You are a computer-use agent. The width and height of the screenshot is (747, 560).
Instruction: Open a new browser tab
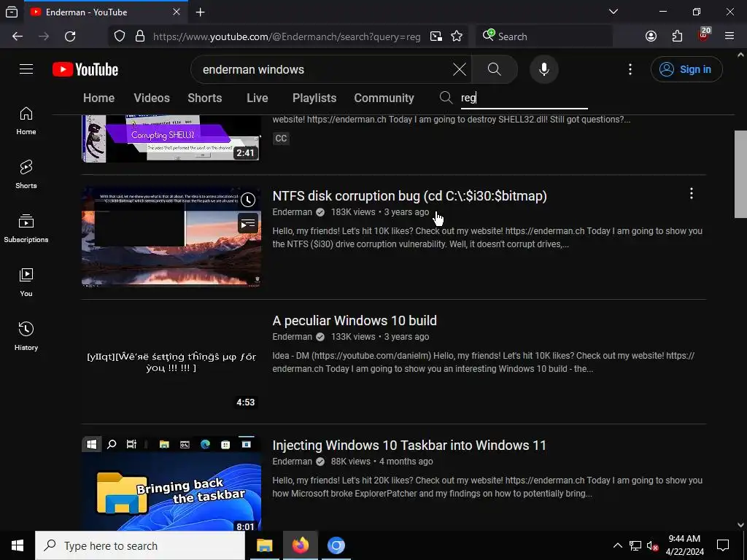click(x=201, y=12)
